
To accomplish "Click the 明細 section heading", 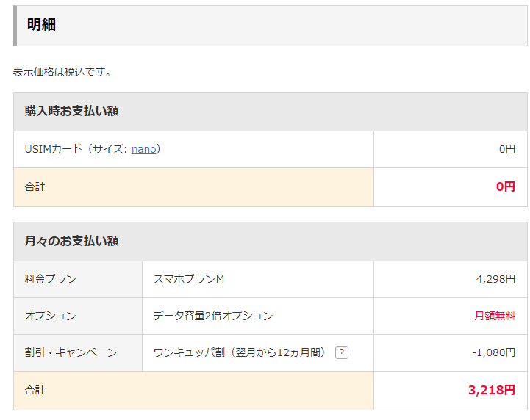I will point(41,25).
